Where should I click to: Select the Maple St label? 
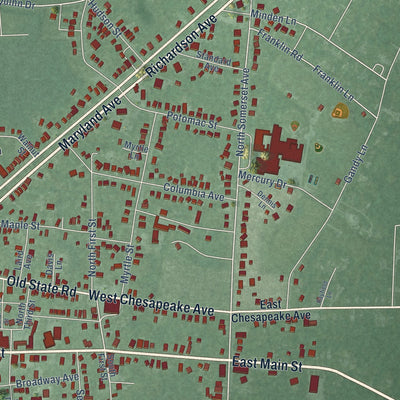click(x=20, y=225)
